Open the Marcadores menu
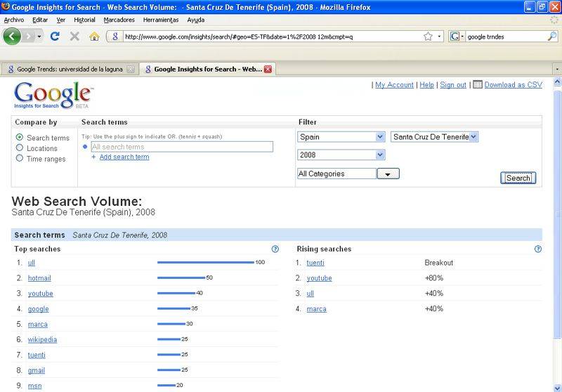This screenshot has width=562, height=392. click(x=119, y=20)
